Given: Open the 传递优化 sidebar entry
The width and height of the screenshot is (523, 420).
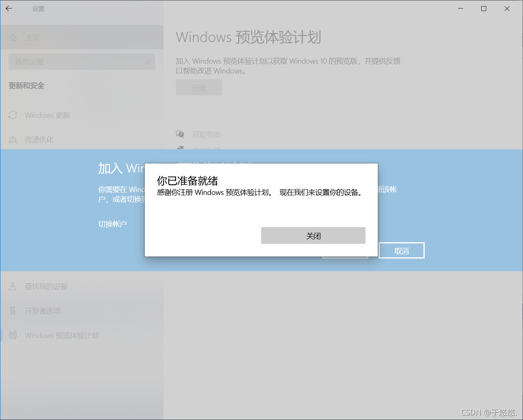Looking at the screenshot, I should [x=82, y=139].
